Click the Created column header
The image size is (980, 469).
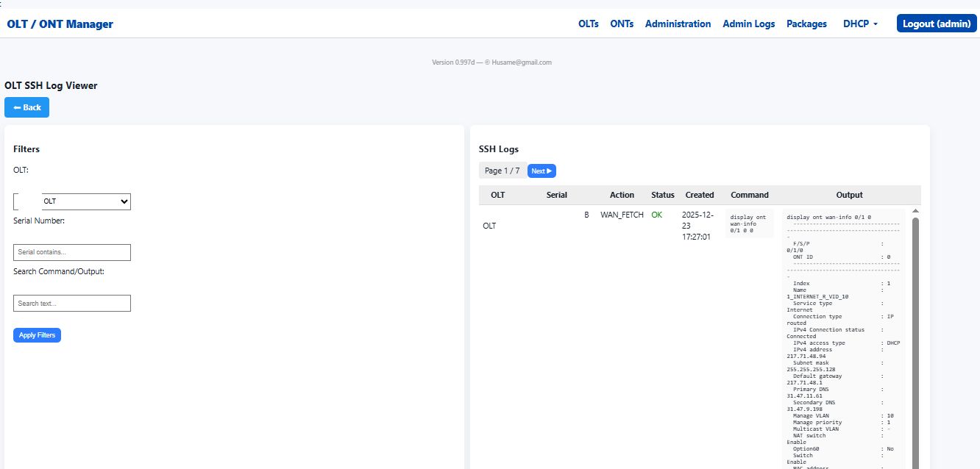coord(699,195)
